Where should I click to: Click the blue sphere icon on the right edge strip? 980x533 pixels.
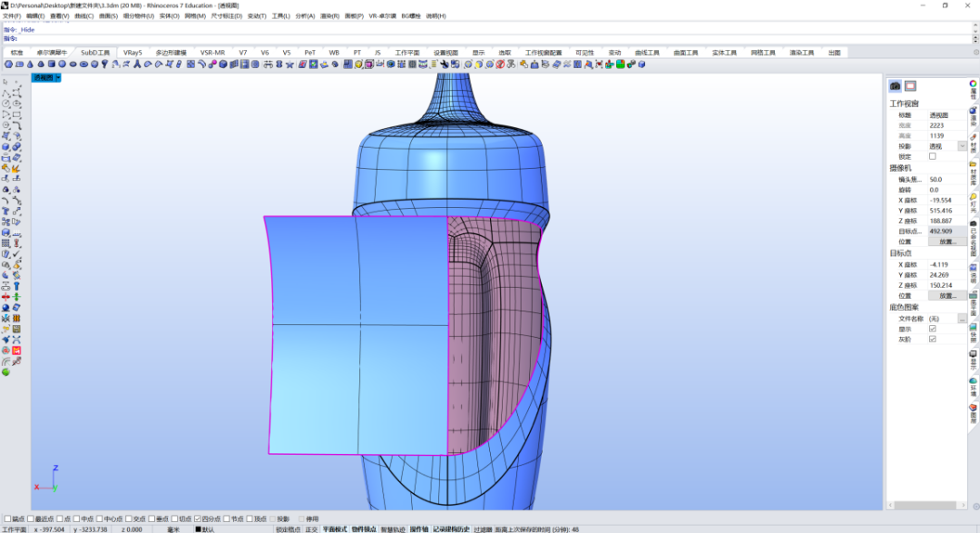[x=973, y=111]
